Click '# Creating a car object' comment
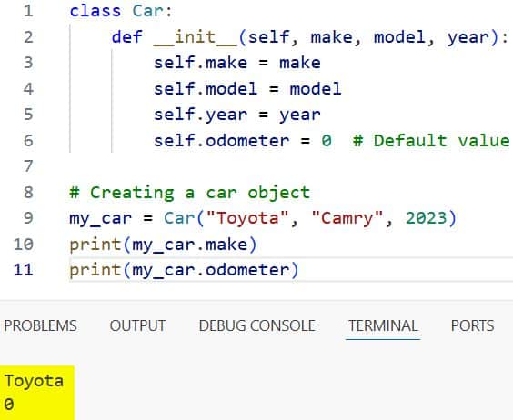The image size is (513, 420). (x=190, y=193)
